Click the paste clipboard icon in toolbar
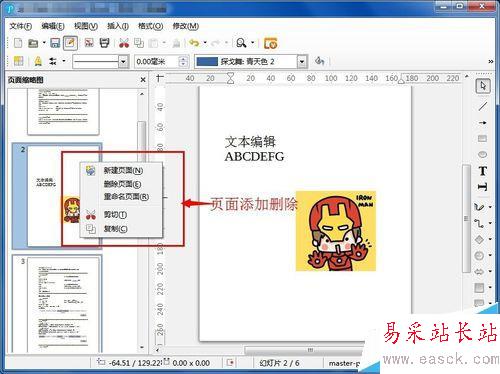The height and width of the screenshot is (374, 500). pyautogui.click(x=153, y=43)
